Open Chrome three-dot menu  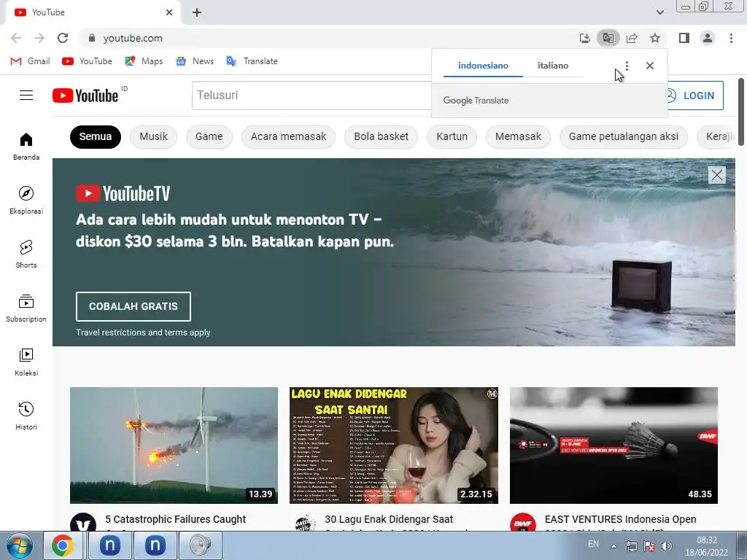[731, 38]
